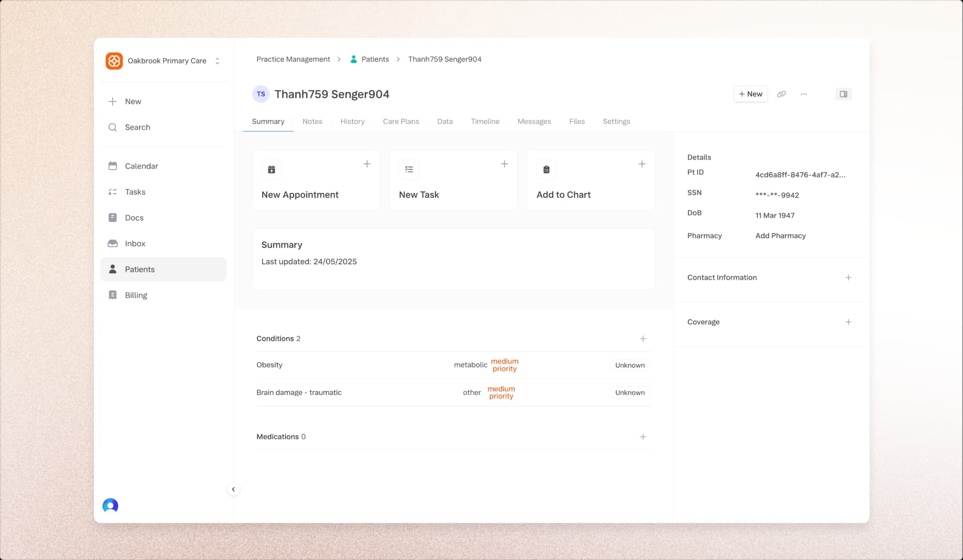The image size is (963, 560).
Task: Click the Add Pharmacy link
Action: 780,236
